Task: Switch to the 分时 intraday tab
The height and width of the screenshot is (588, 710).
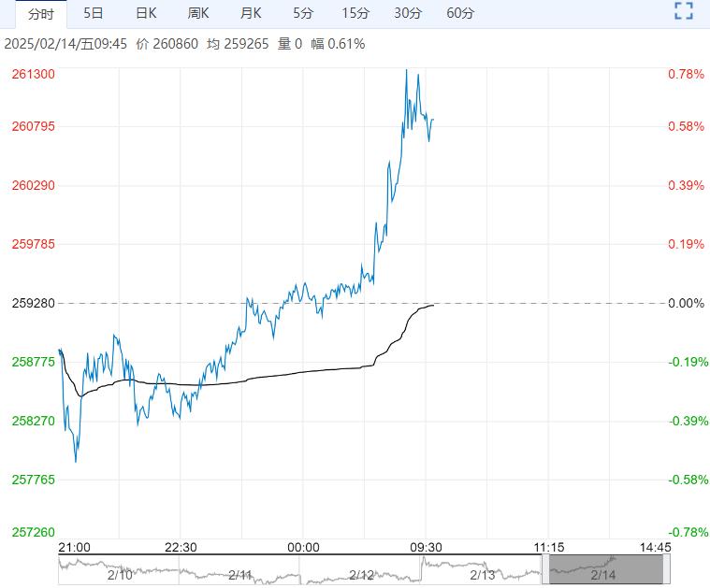Action: 40,13
